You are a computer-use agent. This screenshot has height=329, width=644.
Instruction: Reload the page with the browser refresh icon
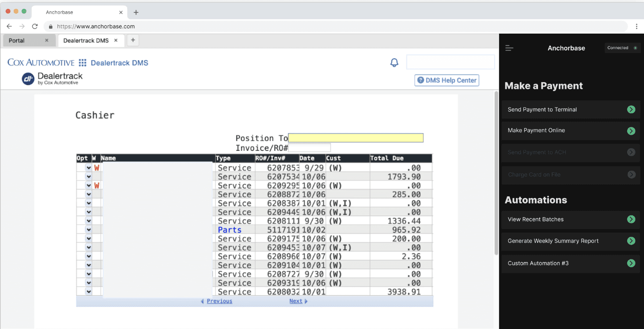pyautogui.click(x=35, y=26)
